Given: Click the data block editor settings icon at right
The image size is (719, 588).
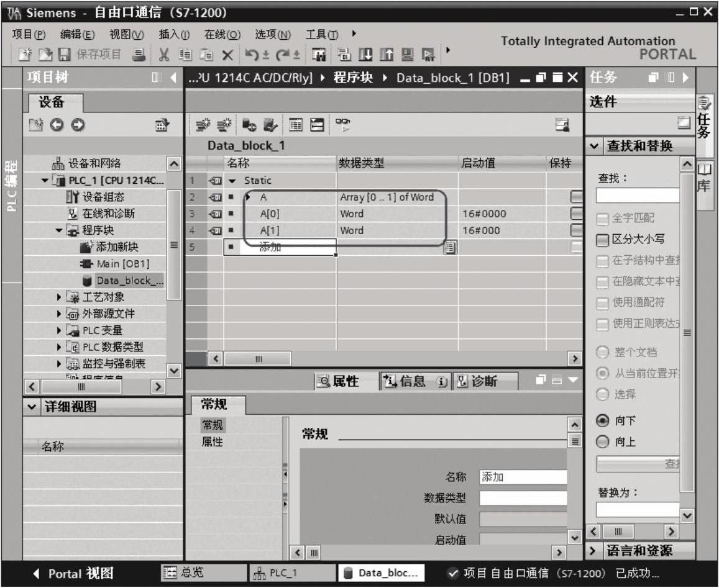Looking at the screenshot, I should tap(562, 125).
